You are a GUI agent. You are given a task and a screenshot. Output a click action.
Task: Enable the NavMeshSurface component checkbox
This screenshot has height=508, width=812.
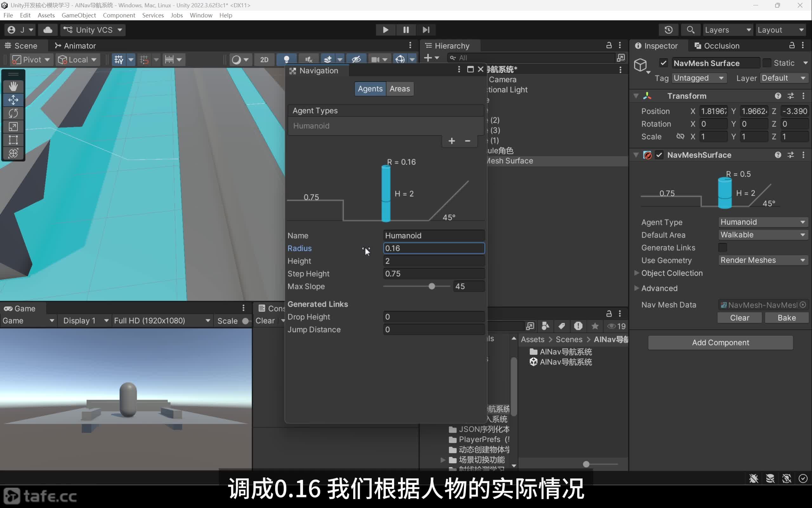pyautogui.click(x=659, y=155)
